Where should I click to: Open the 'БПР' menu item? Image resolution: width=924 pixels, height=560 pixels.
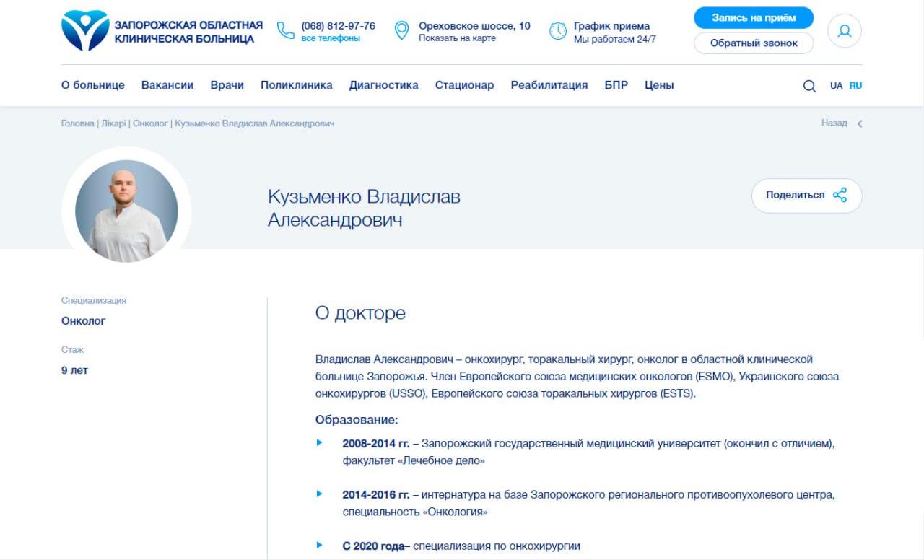[x=616, y=85]
